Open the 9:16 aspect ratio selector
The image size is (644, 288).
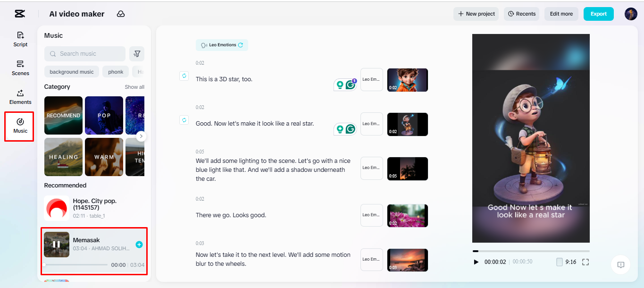click(567, 262)
